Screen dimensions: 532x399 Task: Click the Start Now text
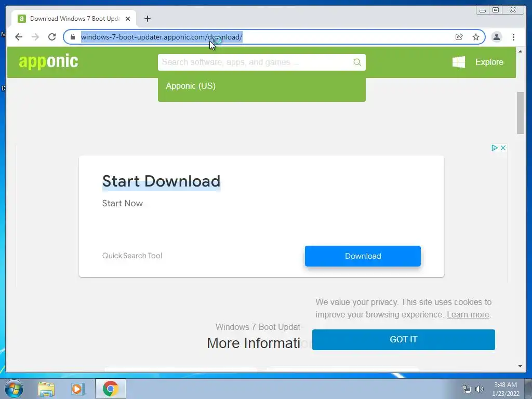[x=123, y=203]
